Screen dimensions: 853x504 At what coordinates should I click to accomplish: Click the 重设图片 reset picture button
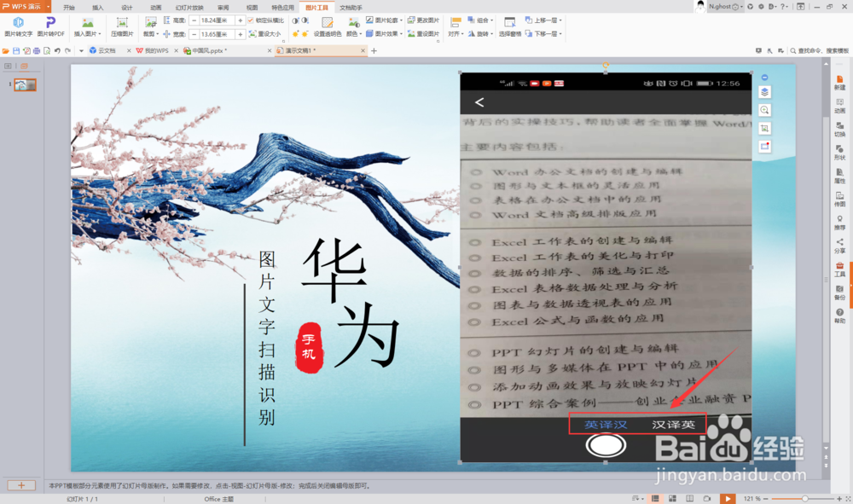point(423,34)
